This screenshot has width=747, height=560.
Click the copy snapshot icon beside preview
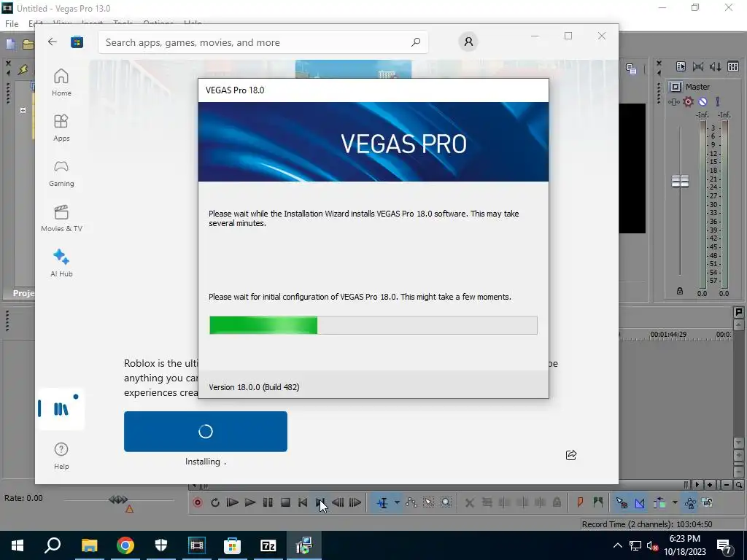(x=631, y=69)
